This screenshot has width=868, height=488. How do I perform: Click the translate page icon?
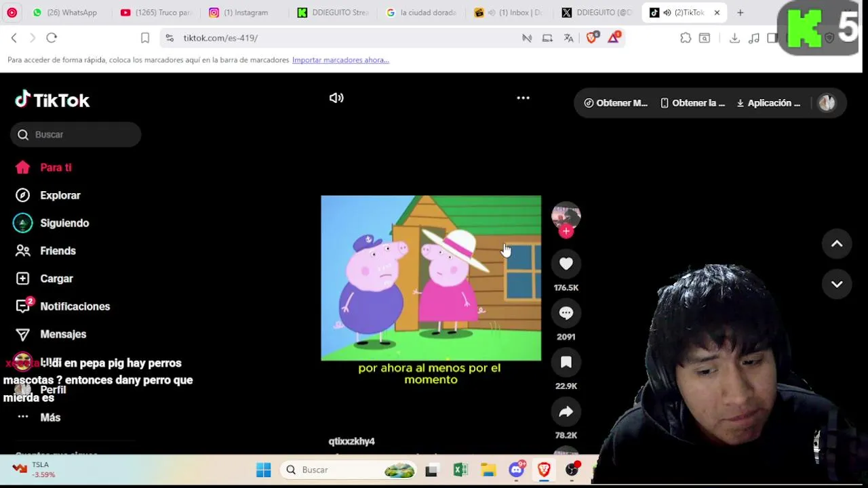568,38
